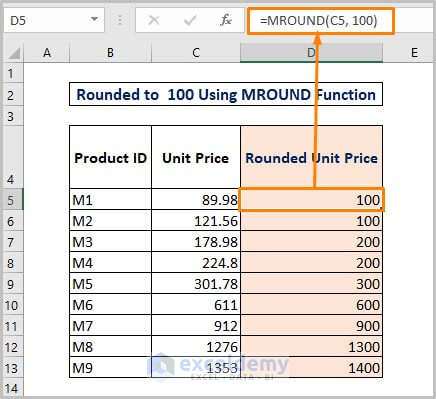Select column C header
Screen dimensions: 436x399
pos(196,53)
